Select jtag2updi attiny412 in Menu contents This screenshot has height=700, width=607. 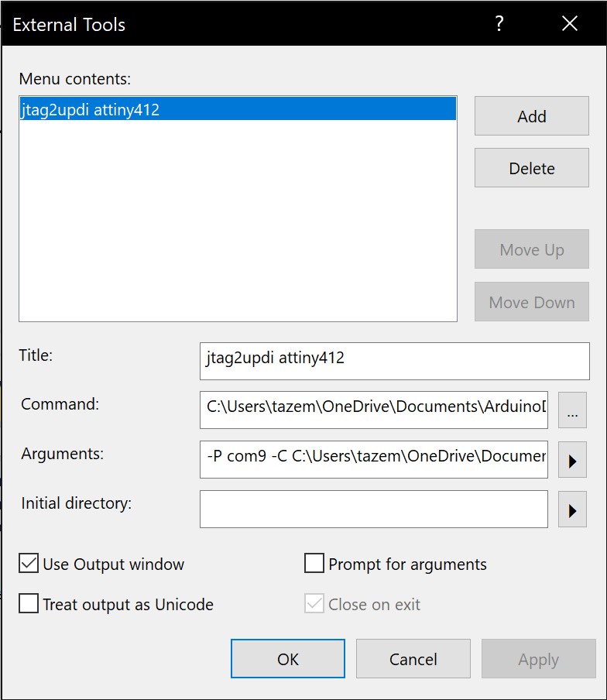[238, 109]
